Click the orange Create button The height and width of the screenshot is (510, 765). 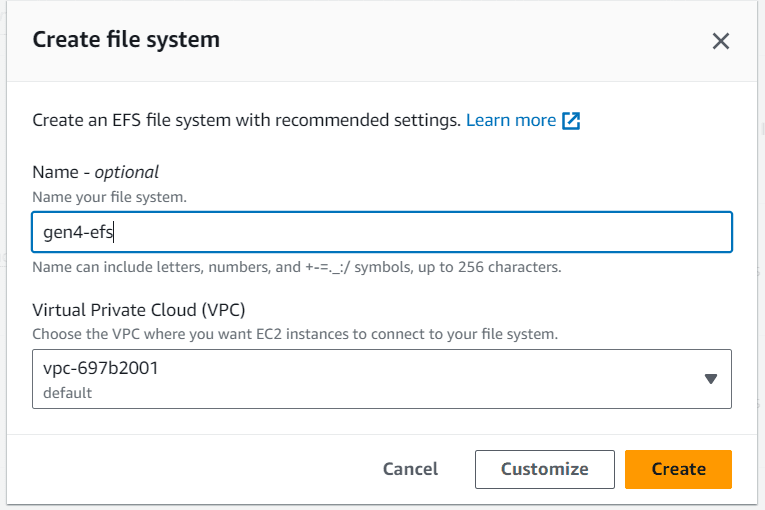click(678, 469)
